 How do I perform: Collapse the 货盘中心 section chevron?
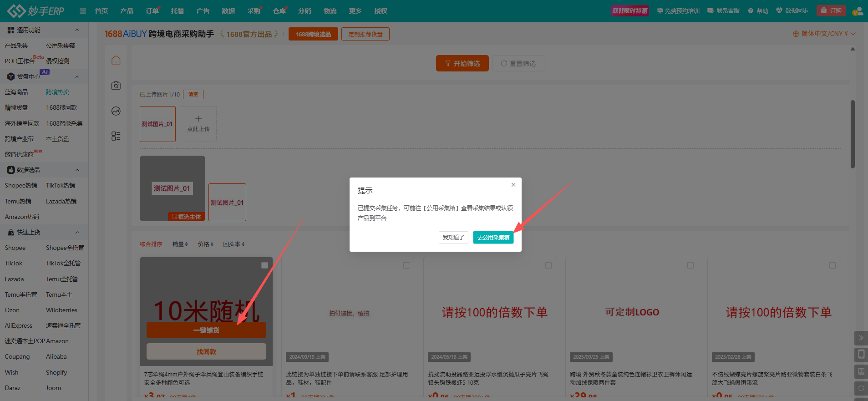[77, 76]
